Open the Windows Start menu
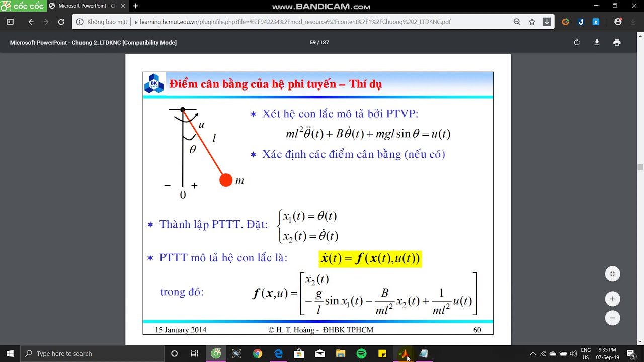The image size is (644, 362). pyautogui.click(x=10, y=353)
